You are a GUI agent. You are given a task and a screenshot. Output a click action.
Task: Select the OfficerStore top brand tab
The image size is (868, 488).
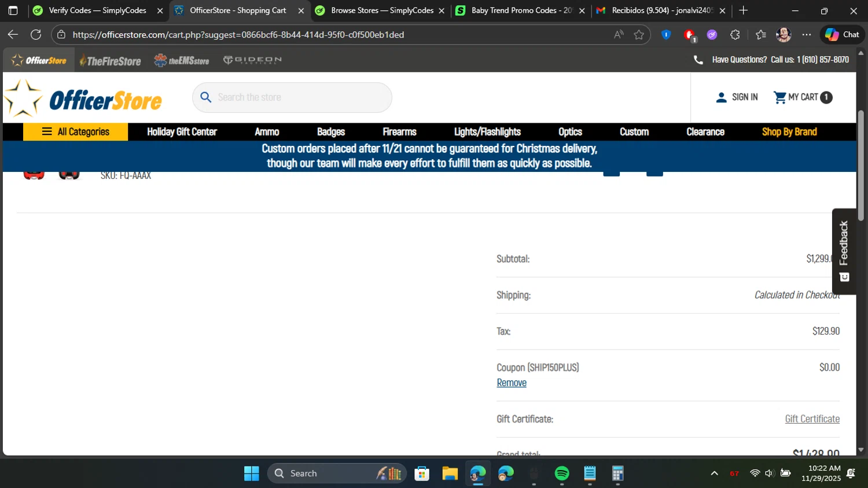click(39, 60)
